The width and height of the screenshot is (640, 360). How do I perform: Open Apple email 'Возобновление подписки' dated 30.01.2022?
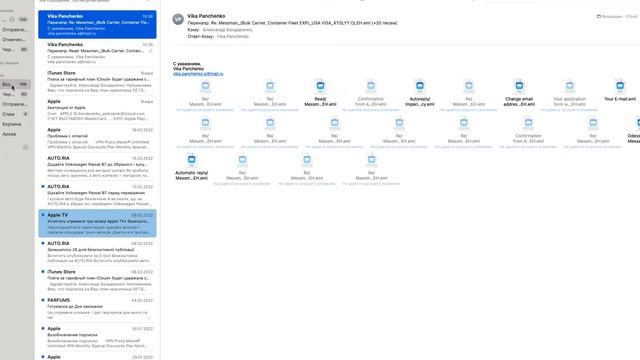pyautogui.click(x=97, y=337)
